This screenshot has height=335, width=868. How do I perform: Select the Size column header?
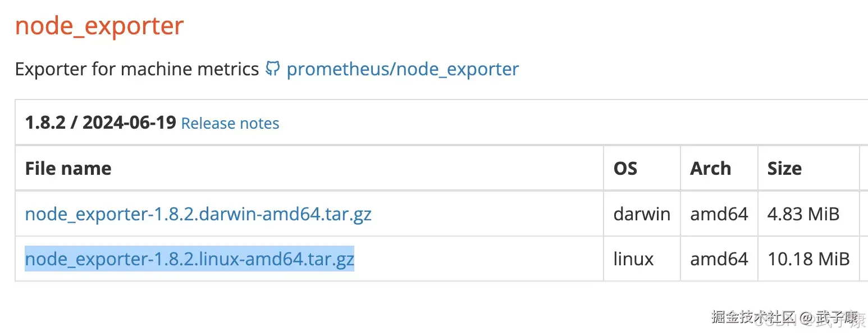784,168
